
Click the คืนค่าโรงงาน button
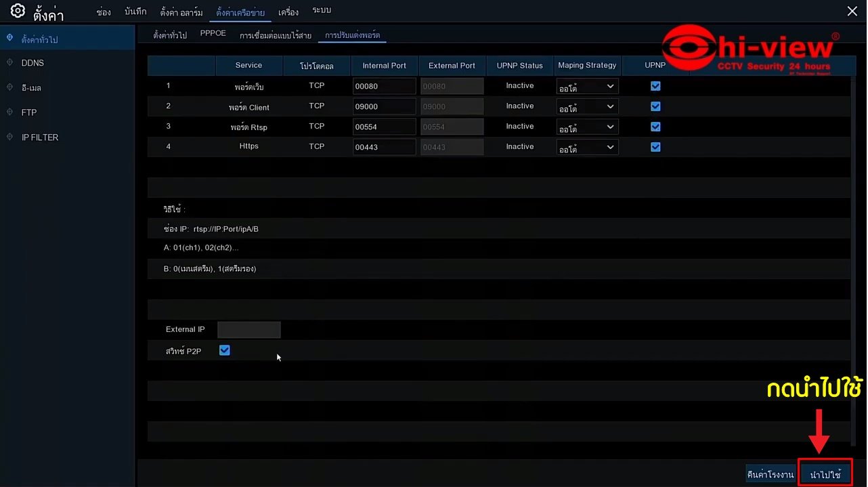(x=770, y=474)
